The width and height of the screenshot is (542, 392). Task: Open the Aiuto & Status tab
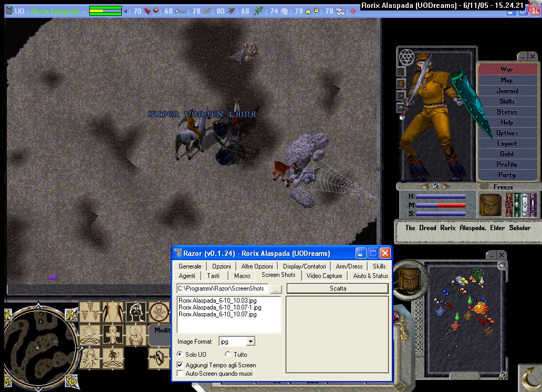[x=371, y=276]
